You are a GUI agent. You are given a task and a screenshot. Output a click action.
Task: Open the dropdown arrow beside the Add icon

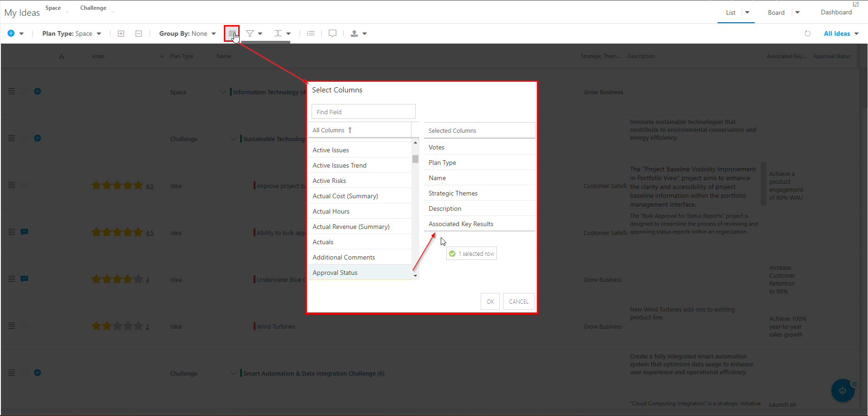coord(21,34)
